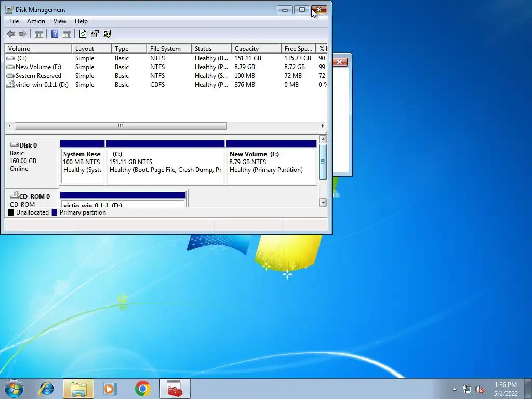Select the (C:) 151.11 GB partition block
Viewport: 532px width, 399px height.
[x=165, y=162]
